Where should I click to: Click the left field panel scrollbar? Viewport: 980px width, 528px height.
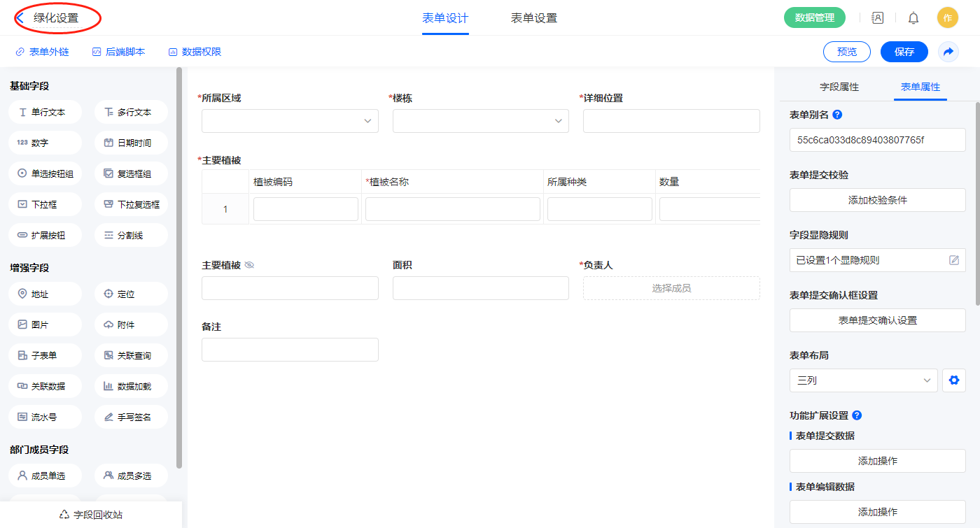tap(179, 266)
